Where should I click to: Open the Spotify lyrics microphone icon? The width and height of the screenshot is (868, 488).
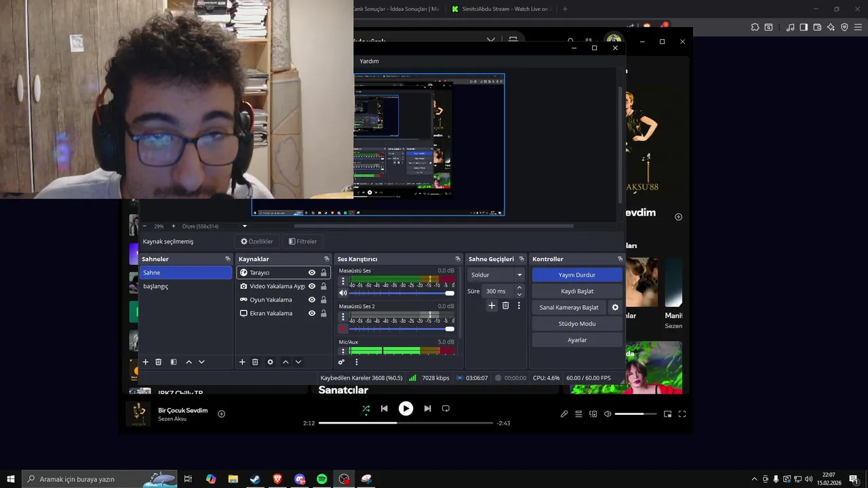[x=564, y=414]
